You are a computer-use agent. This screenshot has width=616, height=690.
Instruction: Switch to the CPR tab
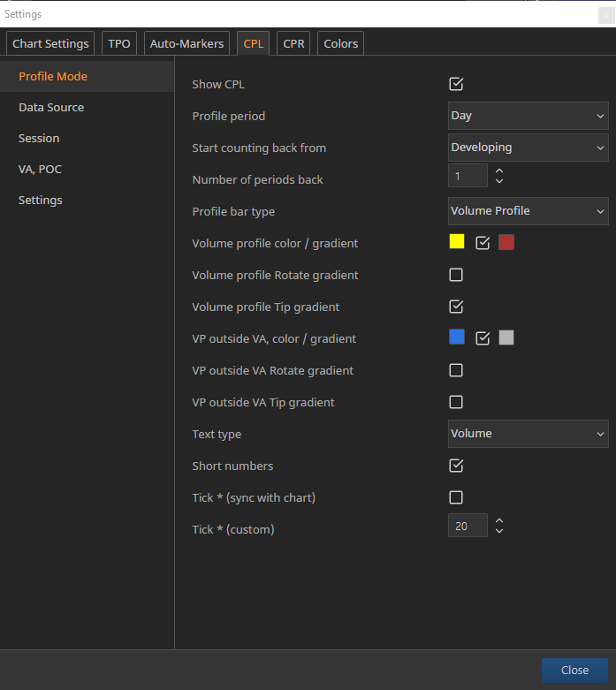tap(293, 43)
